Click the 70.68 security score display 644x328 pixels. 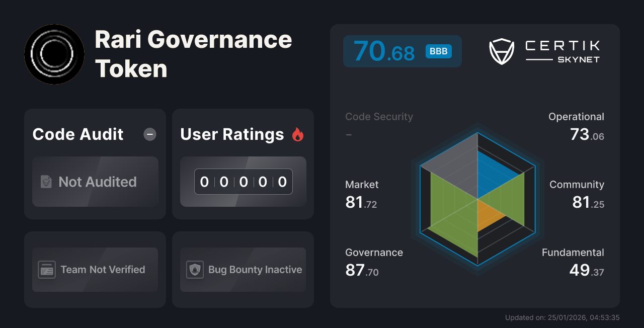tap(385, 51)
